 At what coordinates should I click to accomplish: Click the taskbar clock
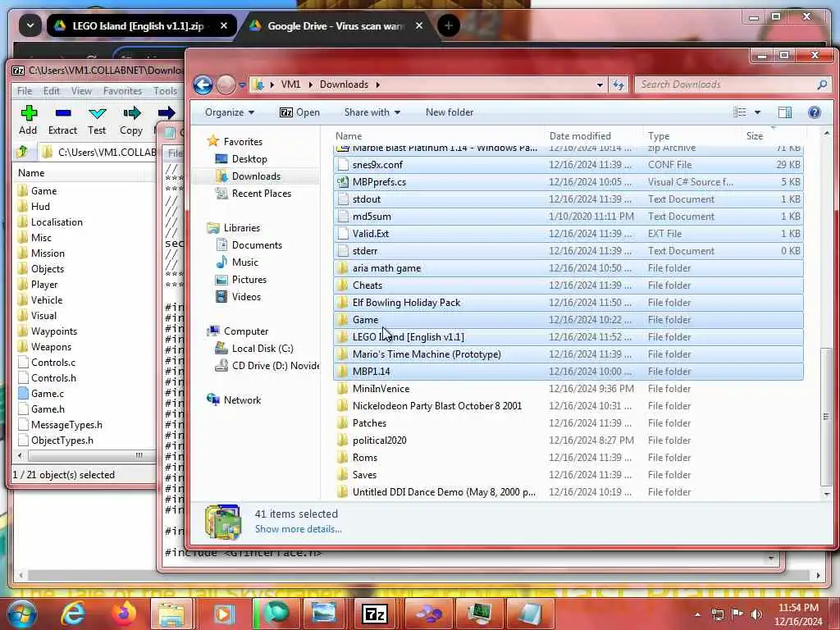(x=798, y=614)
